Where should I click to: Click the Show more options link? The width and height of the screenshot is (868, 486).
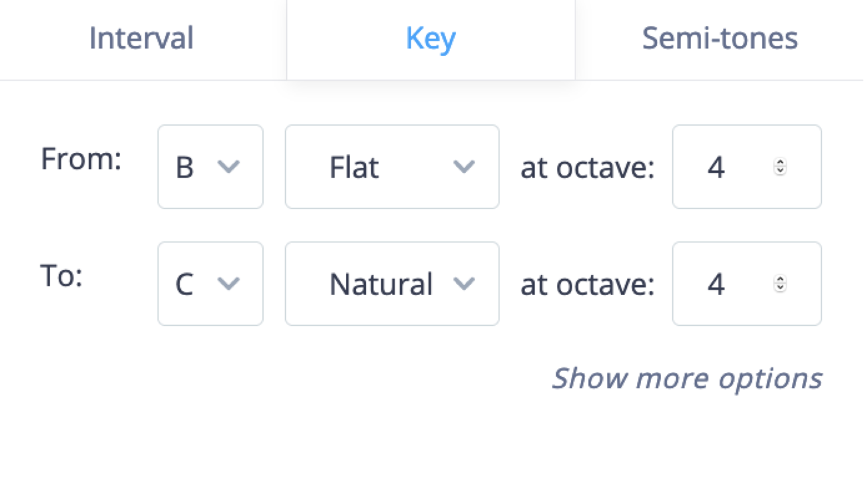688,378
